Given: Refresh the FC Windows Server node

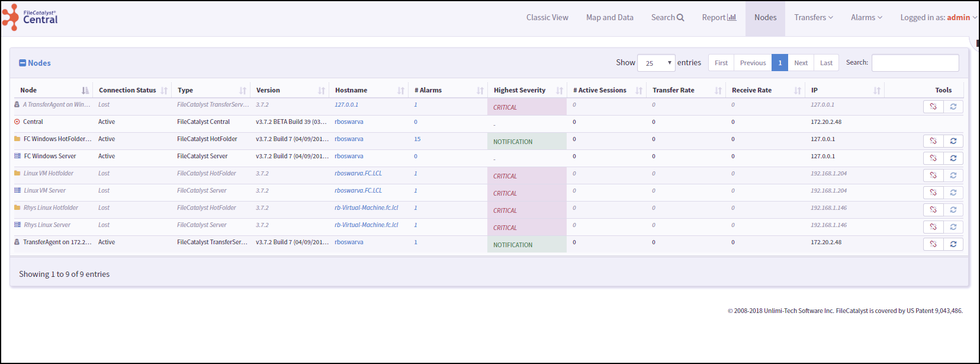Looking at the screenshot, I should click(953, 158).
